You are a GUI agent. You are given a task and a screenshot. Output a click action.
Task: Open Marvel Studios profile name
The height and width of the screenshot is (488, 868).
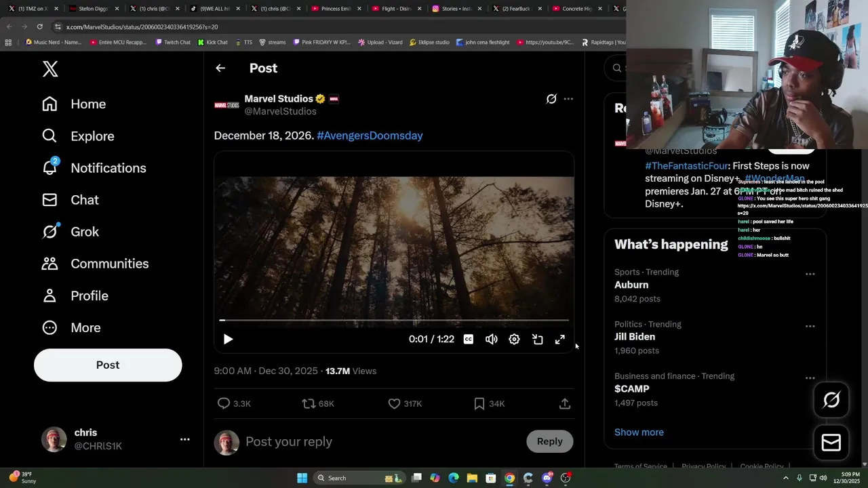pos(279,99)
